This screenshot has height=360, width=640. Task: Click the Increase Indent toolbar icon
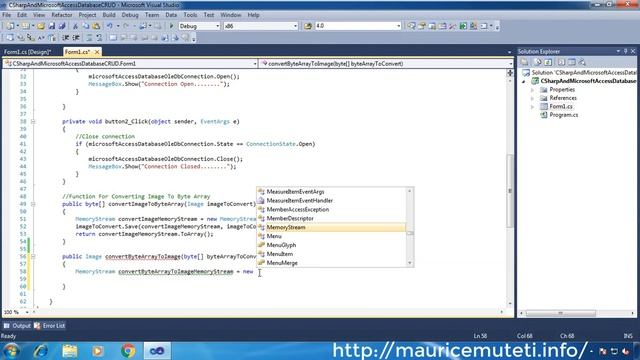tap(76, 38)
